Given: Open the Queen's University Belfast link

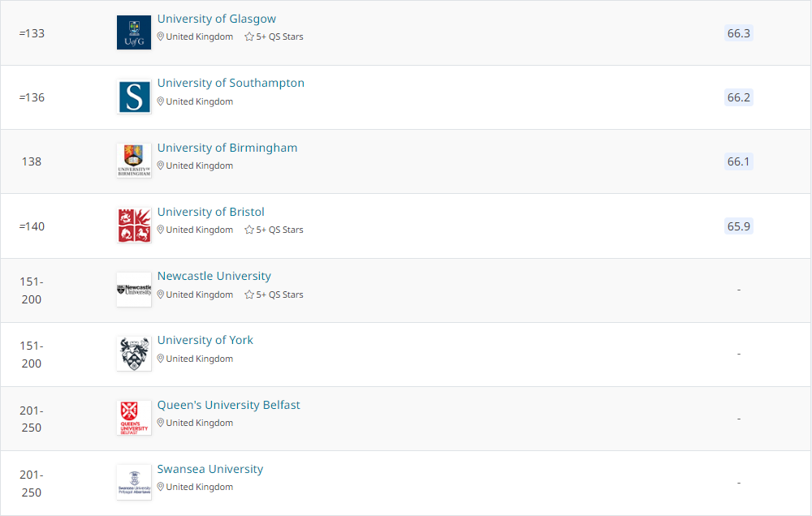Looking at the screenshot, I should point(229,405).
